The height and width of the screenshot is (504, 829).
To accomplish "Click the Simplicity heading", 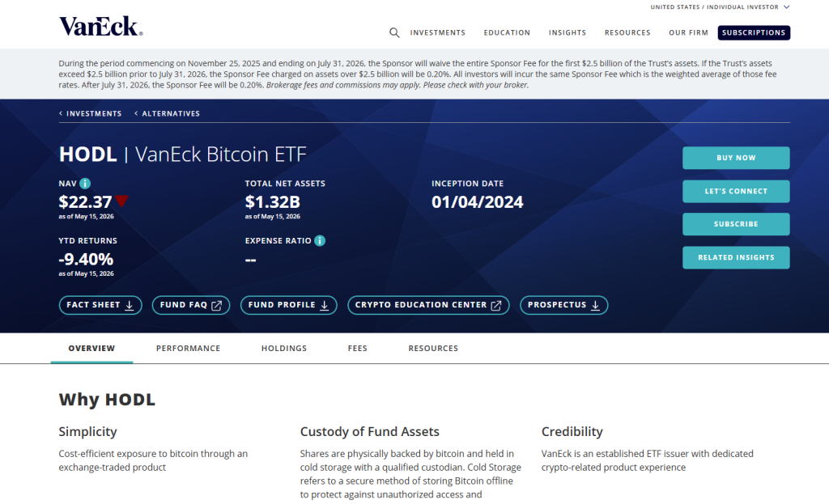I will 87,432.
